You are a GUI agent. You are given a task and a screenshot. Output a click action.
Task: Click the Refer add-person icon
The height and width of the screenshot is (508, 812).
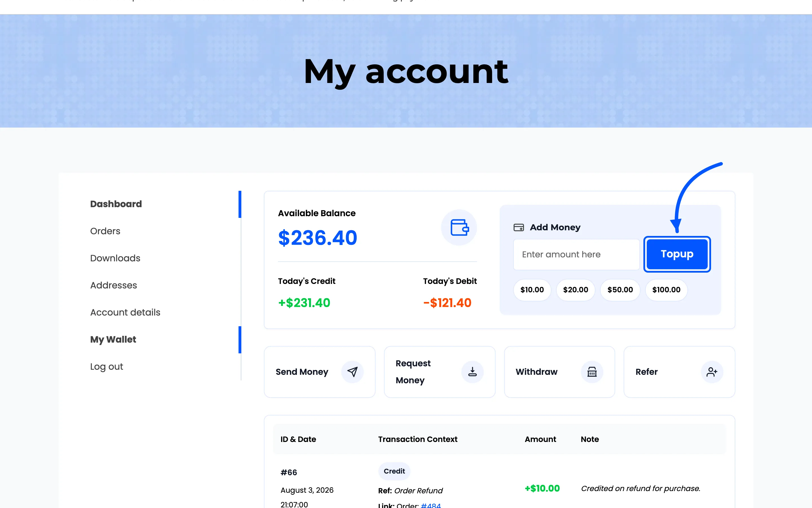point(712,372)
